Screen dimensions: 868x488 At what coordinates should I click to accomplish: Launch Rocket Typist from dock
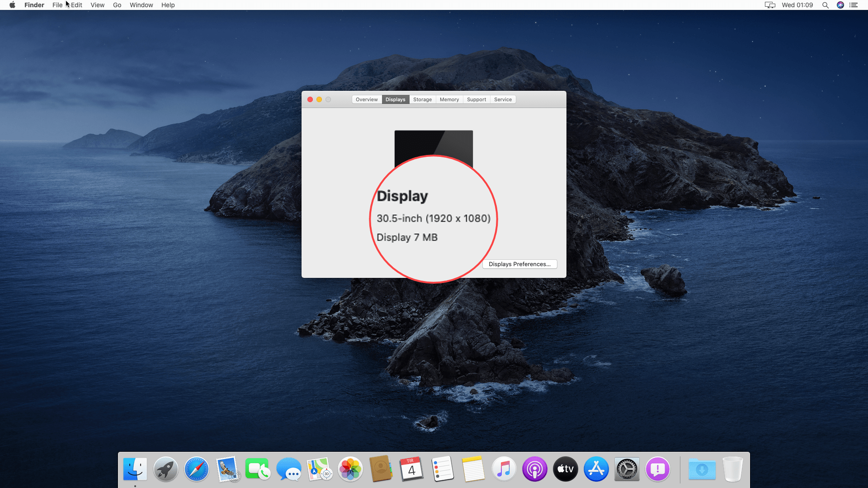(x=166, y=469)
